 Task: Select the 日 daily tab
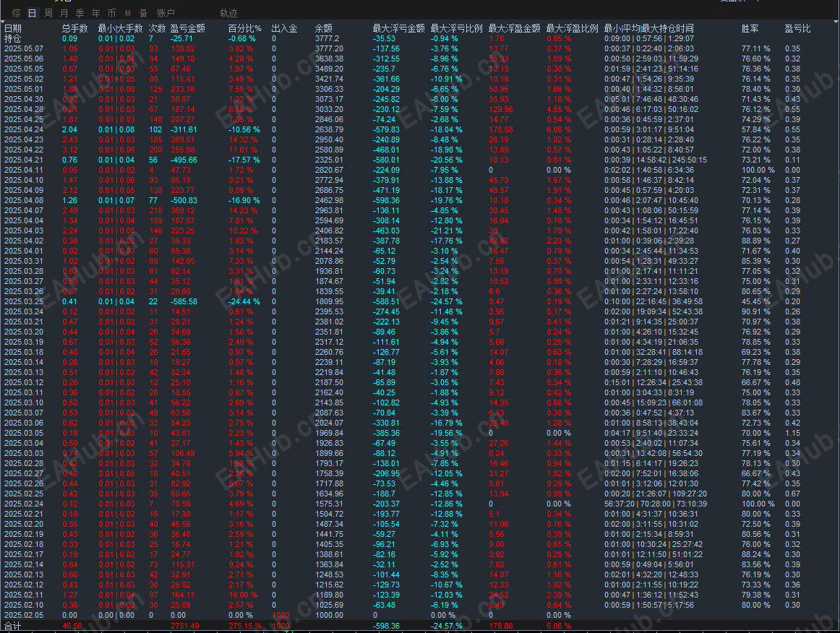coord(32,13)
